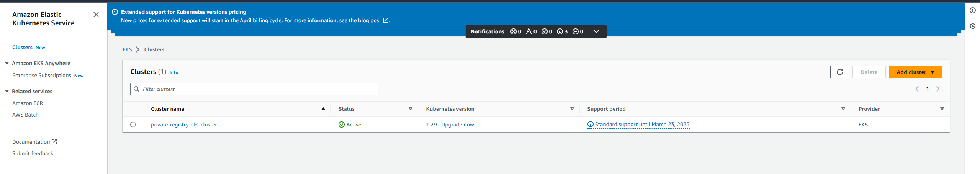980x174 pixels.
Task: Expand the Notifications bar chevron
Action: [x=596, y=31]
